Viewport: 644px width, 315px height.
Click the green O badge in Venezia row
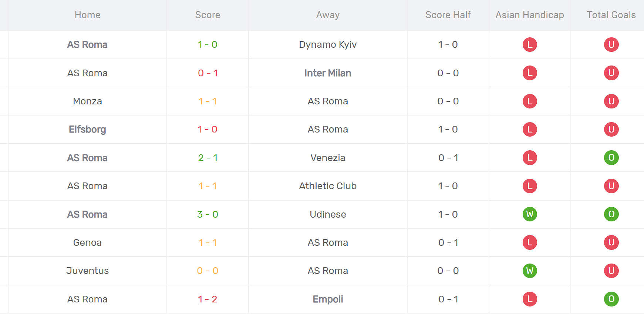coord(611,158)
